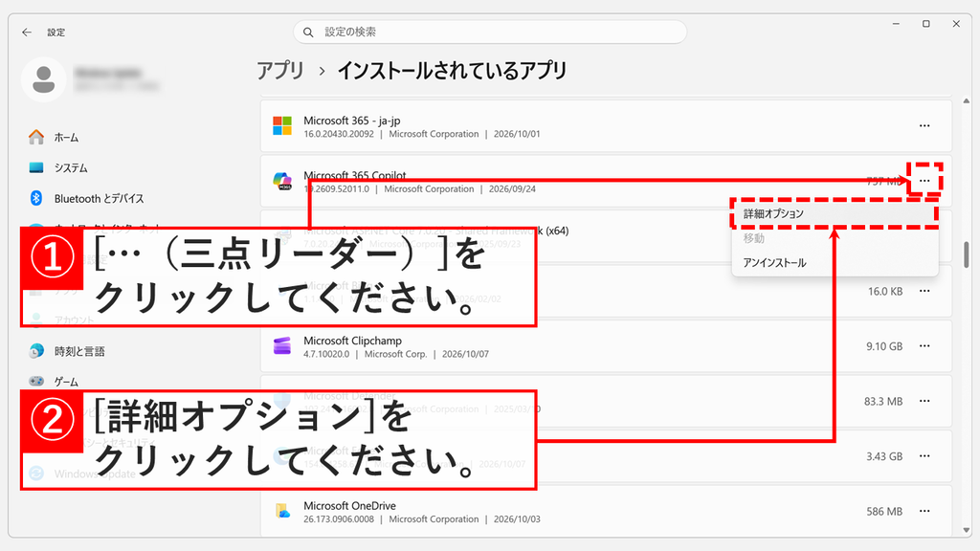Click the 9.10 GB size of Clipchamp
Viewport: 980px width, 551px height.
(x=883, y=346)
